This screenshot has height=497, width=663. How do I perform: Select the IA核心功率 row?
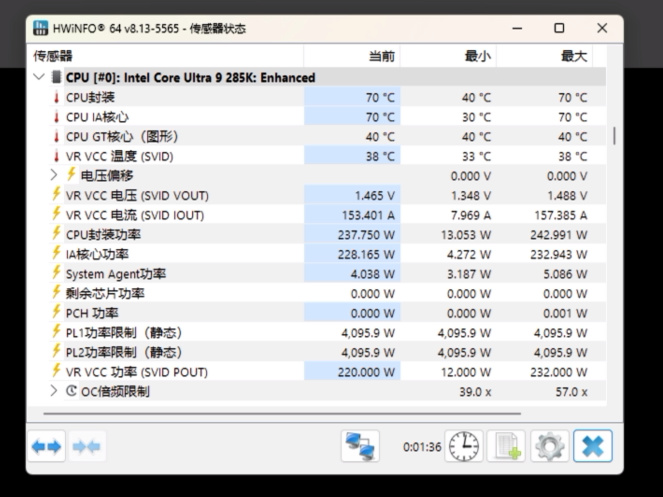point(327,254)
